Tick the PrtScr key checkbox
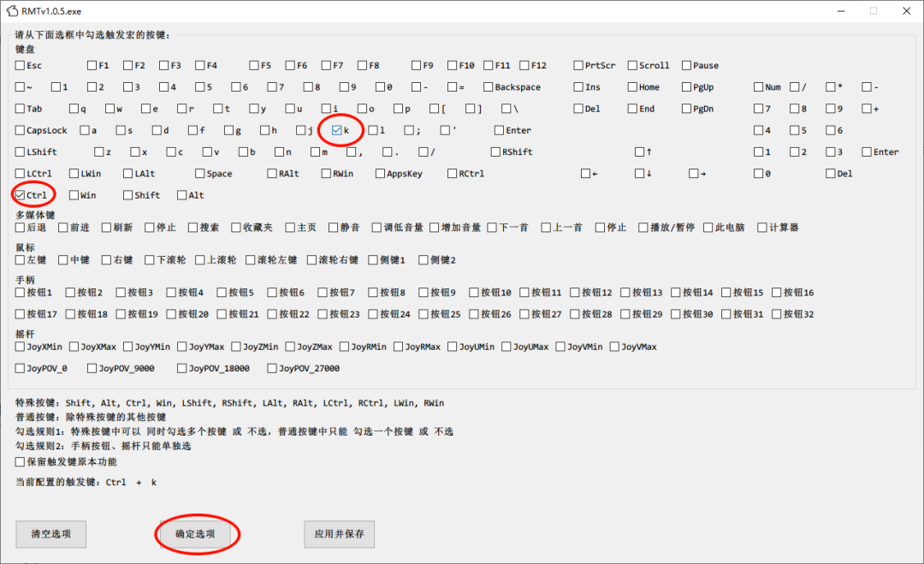Screen dimensions: 924x564 click(x=578, y=65)
